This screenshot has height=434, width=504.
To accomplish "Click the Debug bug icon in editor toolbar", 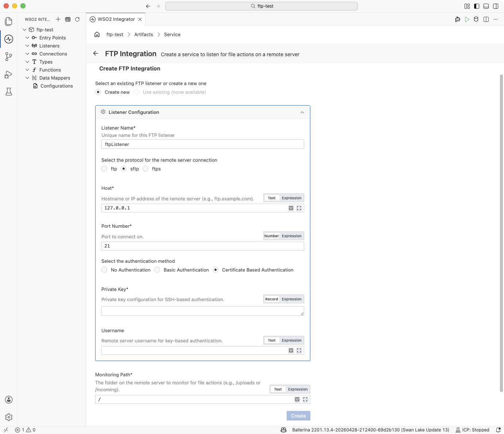I will point(476,19).
